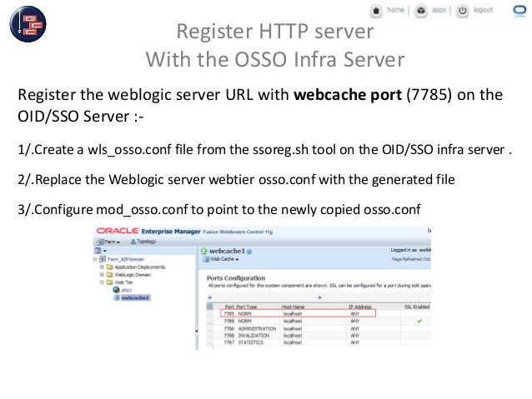The width and height of the screenshot is (532, 399).
Task: Open the ohs1 tree link
Action: pyautogui.click(x=126, y=290)
